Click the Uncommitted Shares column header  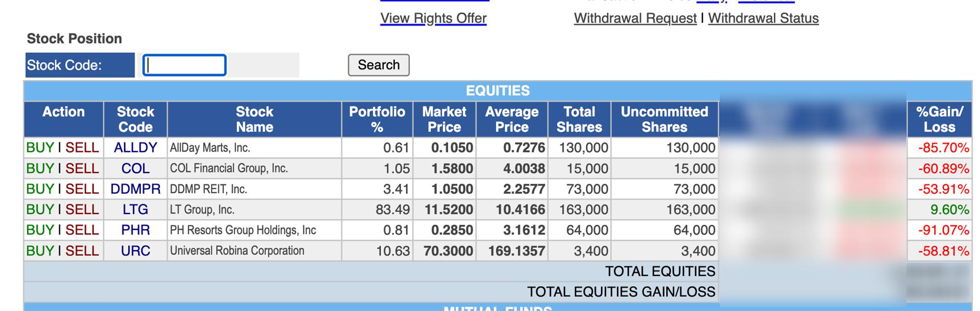click(x=665, y=119)
